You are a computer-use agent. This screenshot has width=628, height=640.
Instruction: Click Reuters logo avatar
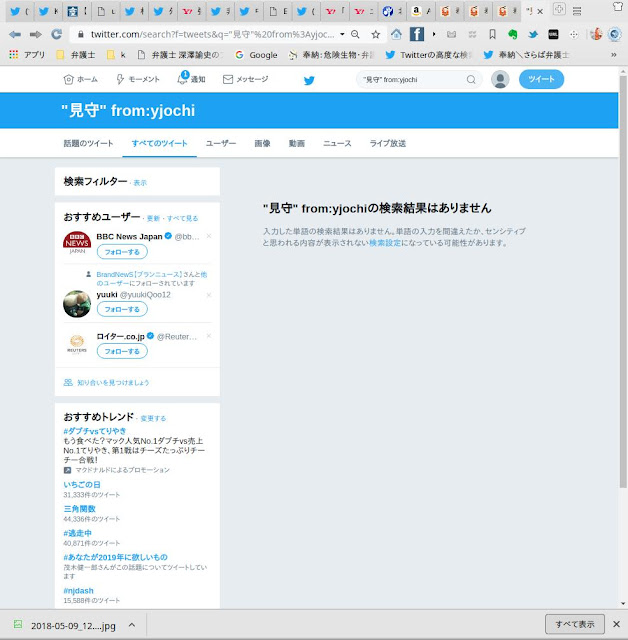(77, 343)
